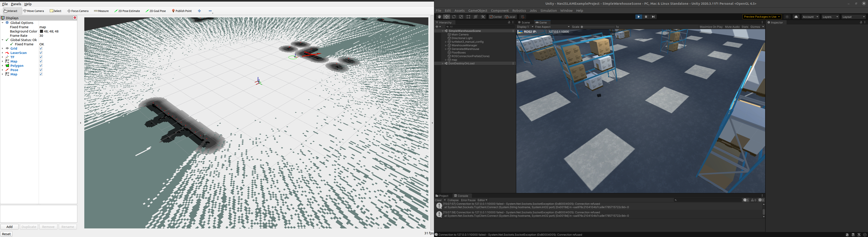Open the Account dropdown

coord(810,17)
